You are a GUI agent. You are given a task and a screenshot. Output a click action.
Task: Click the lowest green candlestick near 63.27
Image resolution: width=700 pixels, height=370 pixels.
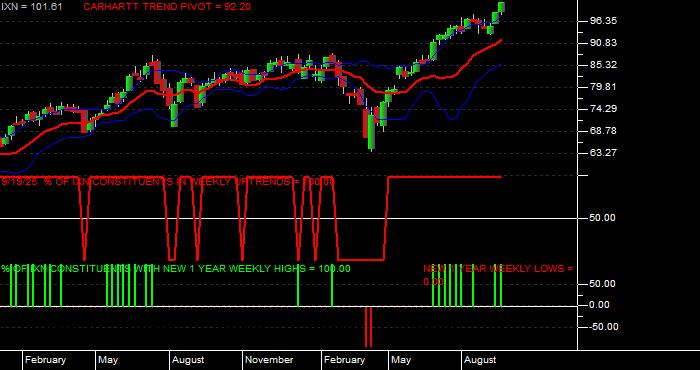[371, 132]
